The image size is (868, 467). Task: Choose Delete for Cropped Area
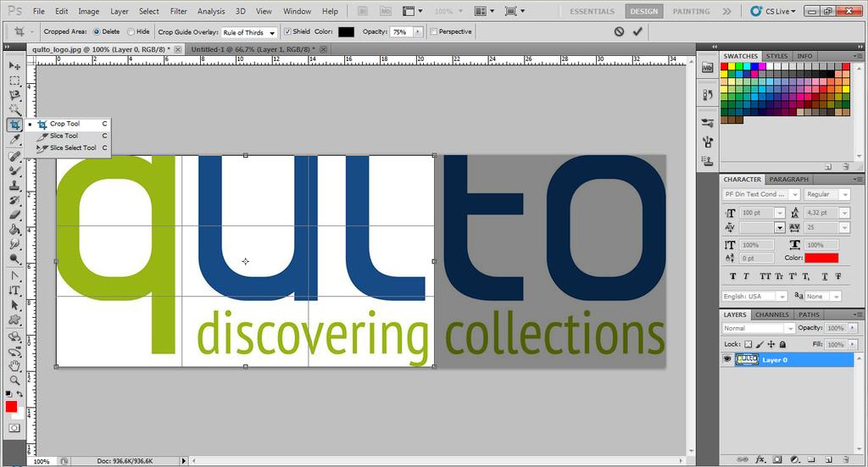(x=97, y=31)
